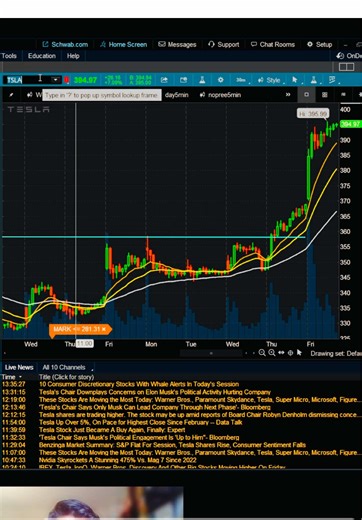Open the drawing tools pointer menu

(295, 80)
